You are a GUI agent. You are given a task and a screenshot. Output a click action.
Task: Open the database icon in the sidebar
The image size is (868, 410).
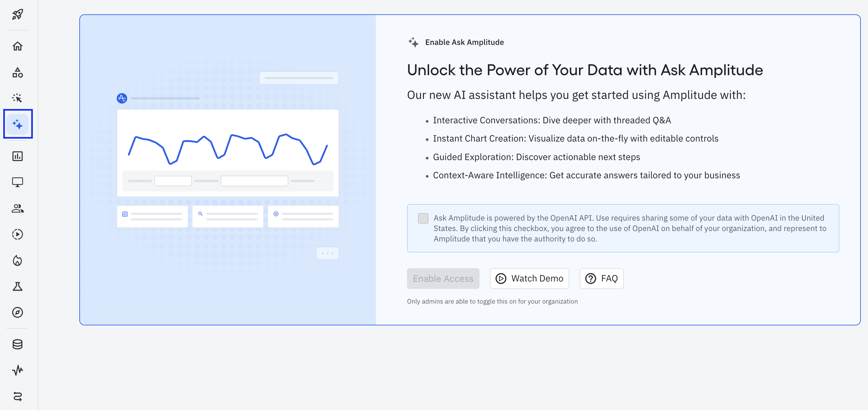pyautogui.click(x=18, y=344)
